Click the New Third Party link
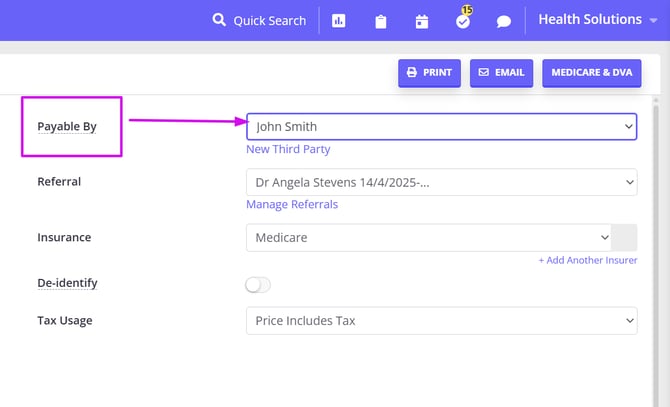This screenshot has width=670, height=407. click(288, 149)
